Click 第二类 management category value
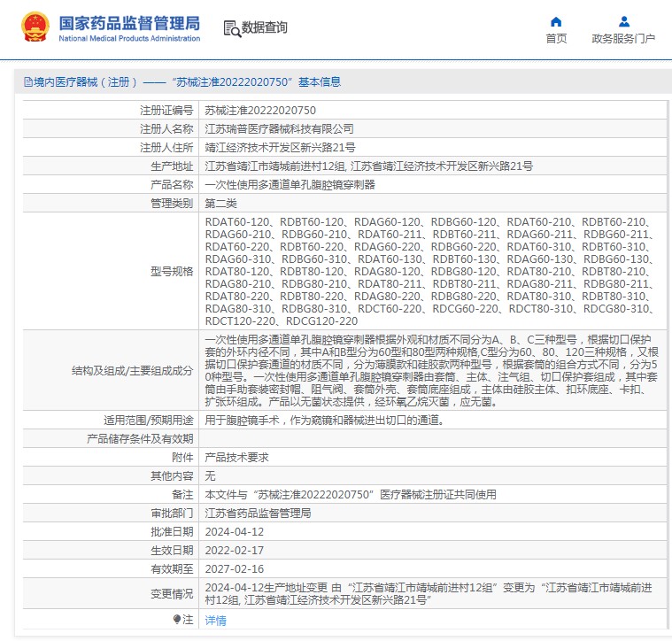 pos(220,204)
